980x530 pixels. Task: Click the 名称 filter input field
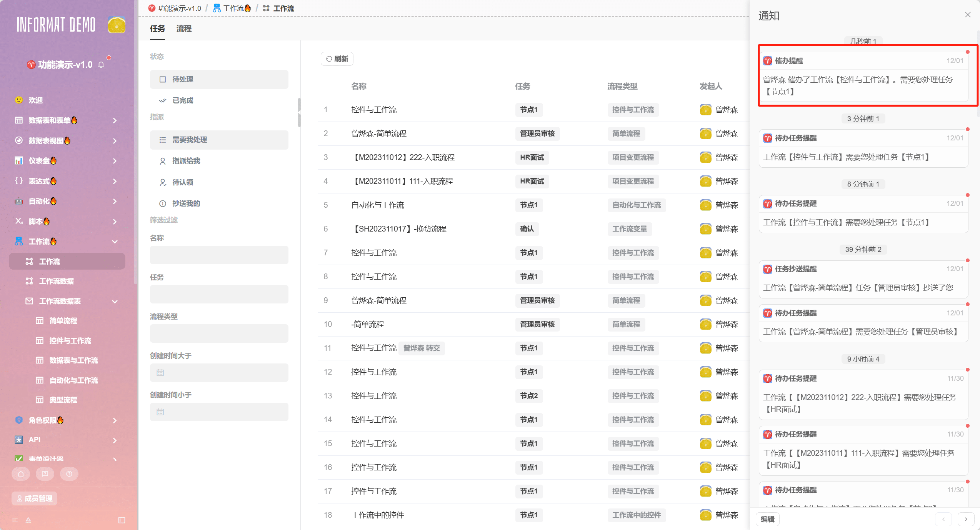(x=219, y=255)
